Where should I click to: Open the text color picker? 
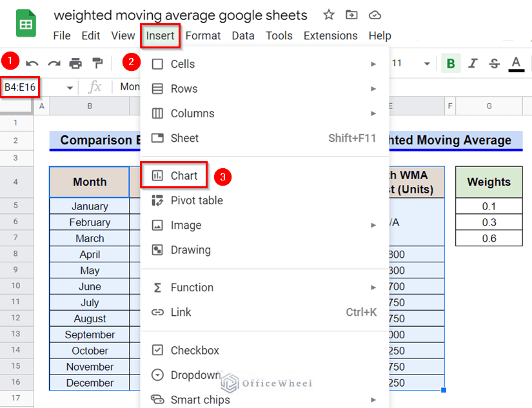[x=516, y=63]
